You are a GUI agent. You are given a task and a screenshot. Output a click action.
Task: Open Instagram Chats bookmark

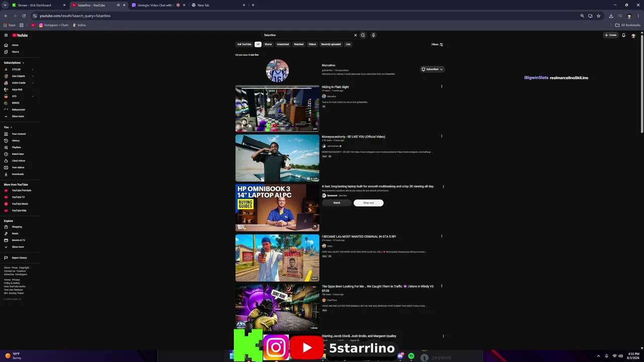[53, 25]
